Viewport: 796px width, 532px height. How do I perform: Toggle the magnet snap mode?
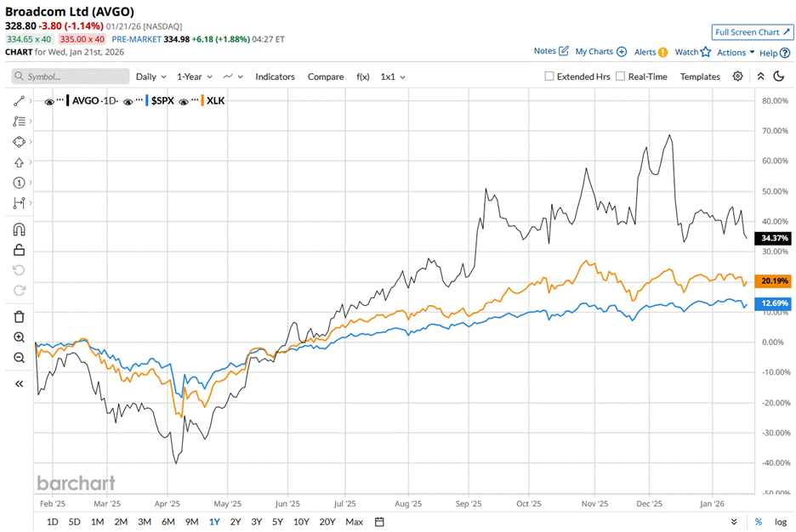pyautogui.click(x=19, y=229)
